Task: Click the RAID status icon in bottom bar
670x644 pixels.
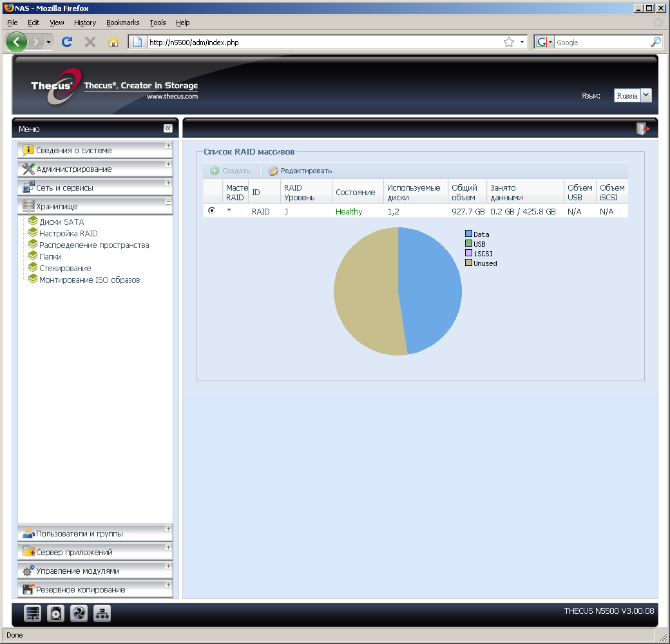Action: coord(32,614)
